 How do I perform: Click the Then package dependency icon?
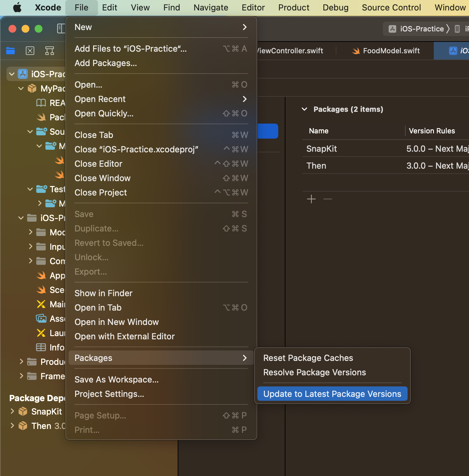point(23,426)
